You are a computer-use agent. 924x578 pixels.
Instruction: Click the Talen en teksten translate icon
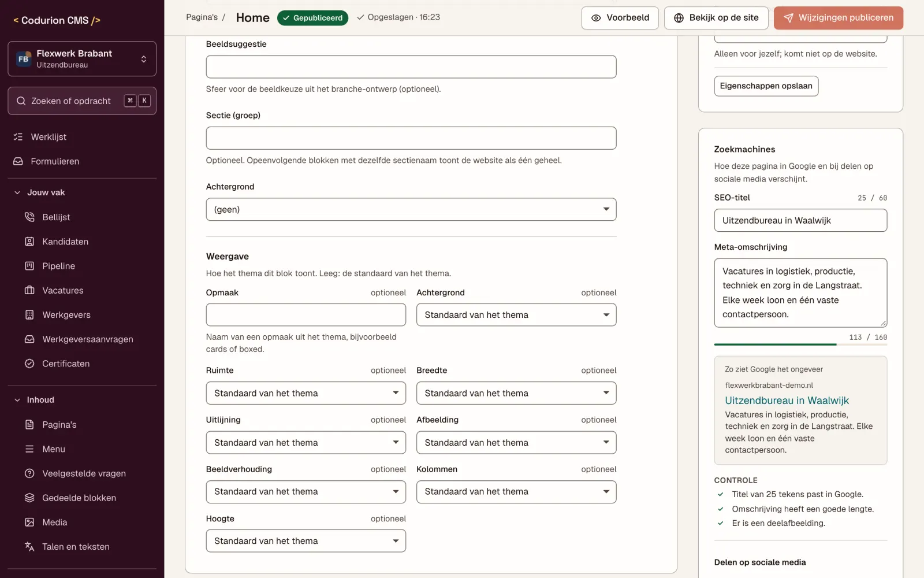pos(29,547)
